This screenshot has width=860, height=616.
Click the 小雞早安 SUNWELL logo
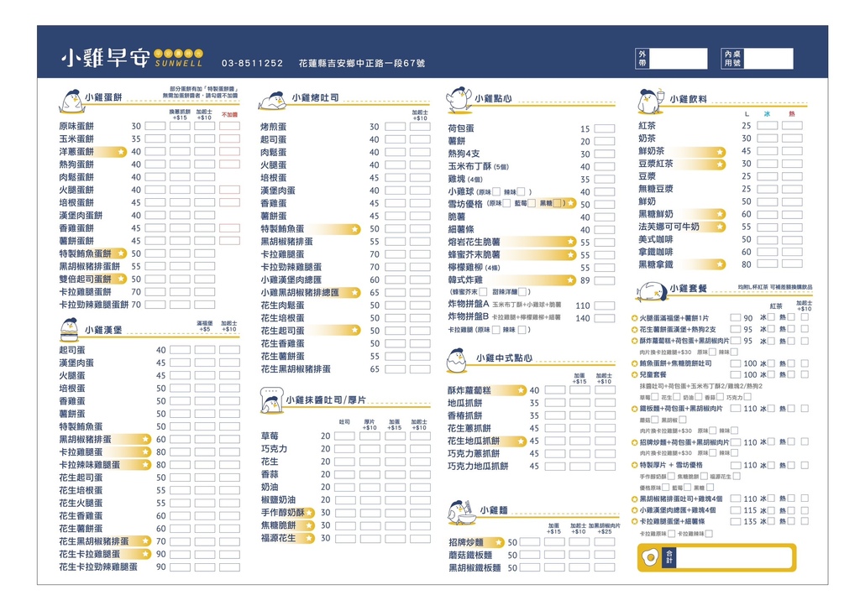132,58
